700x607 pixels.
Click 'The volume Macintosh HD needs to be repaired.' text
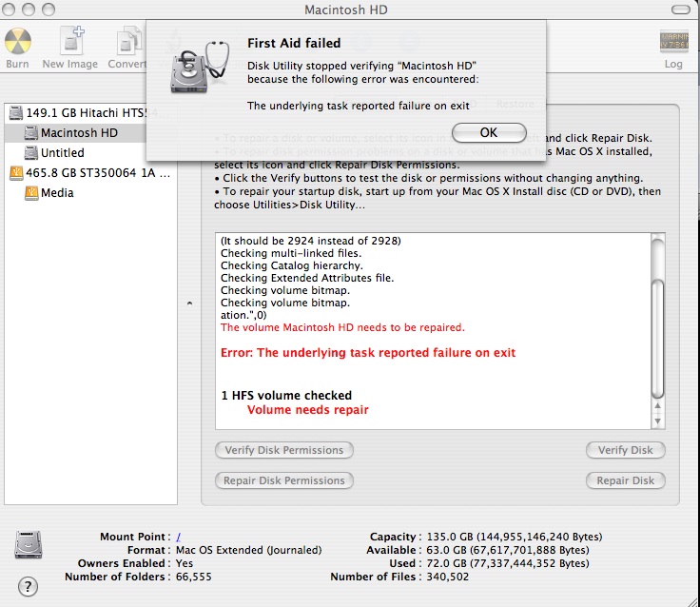click(342, 327)
